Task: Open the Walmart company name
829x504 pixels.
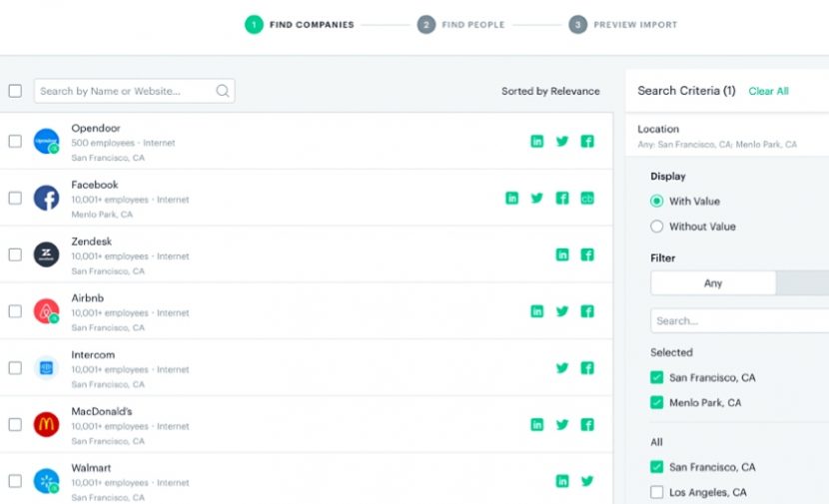Action: (91, 468)
